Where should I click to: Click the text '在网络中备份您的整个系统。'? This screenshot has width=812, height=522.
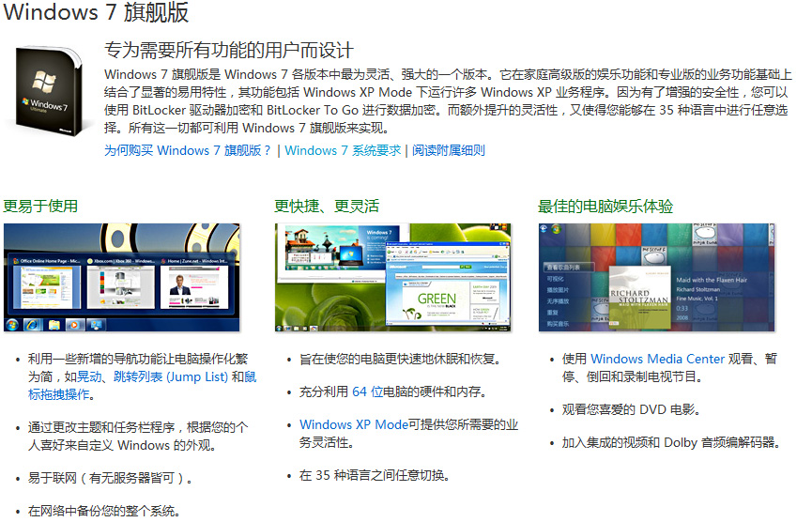tap(103, 511)
